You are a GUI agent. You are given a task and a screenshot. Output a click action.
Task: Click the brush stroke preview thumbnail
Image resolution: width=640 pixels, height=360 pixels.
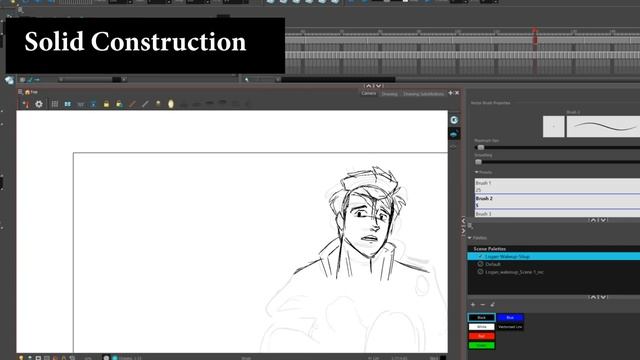pyautogui.click(x=603, y=127)
